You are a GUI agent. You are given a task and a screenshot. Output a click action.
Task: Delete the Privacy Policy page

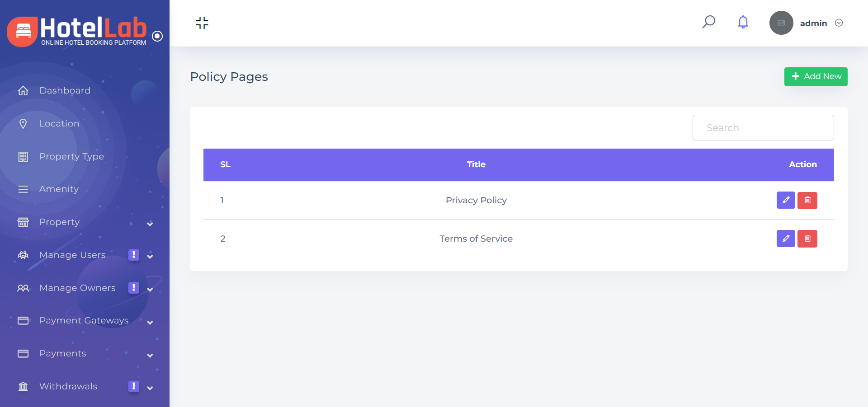[807, 200]
